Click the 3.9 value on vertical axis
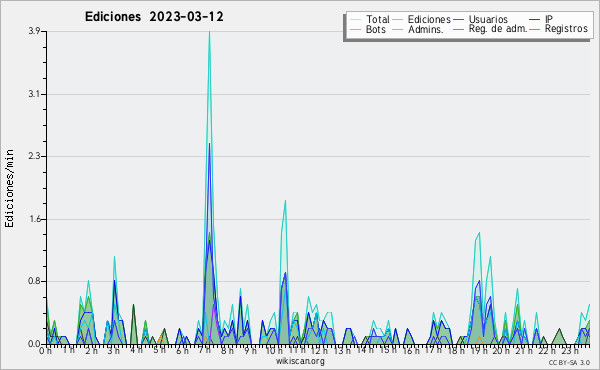 pos(34,31)
